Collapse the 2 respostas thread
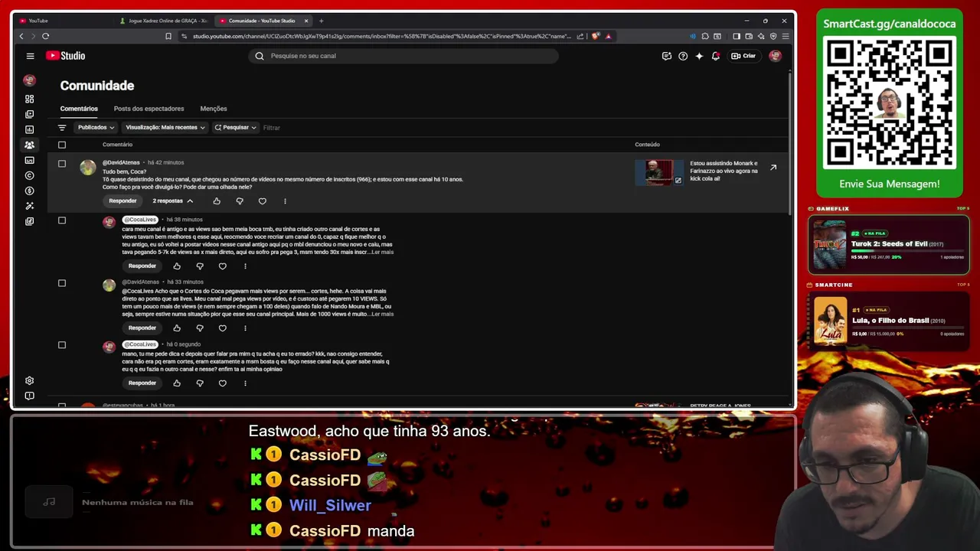This screenshot has width=980, height=551. pyautogui.click(x=172, y=201)
